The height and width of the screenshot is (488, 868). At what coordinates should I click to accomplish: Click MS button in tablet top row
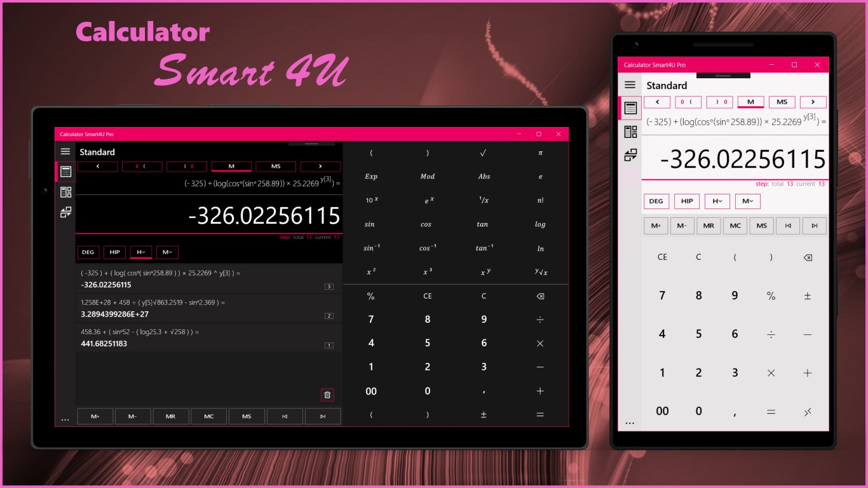[x=276, y=166]
